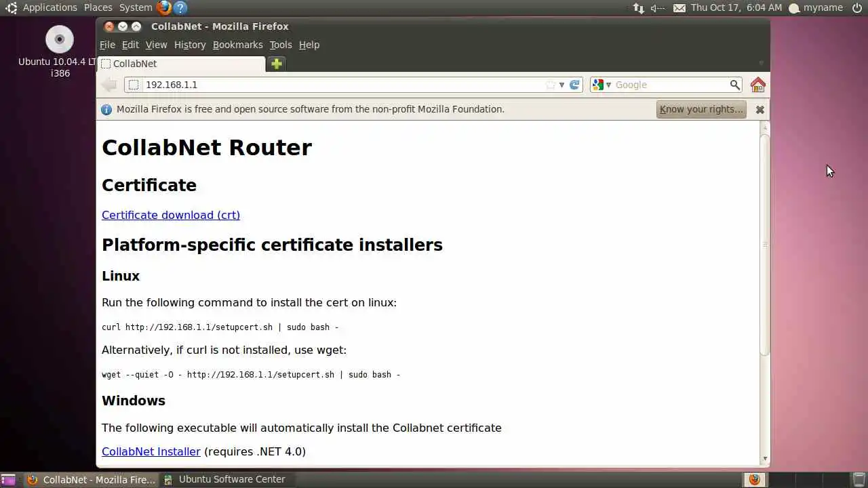The image size is (868, 488).
Task: Click the page vertical scrollbar thumb
Action: (765, 244)
